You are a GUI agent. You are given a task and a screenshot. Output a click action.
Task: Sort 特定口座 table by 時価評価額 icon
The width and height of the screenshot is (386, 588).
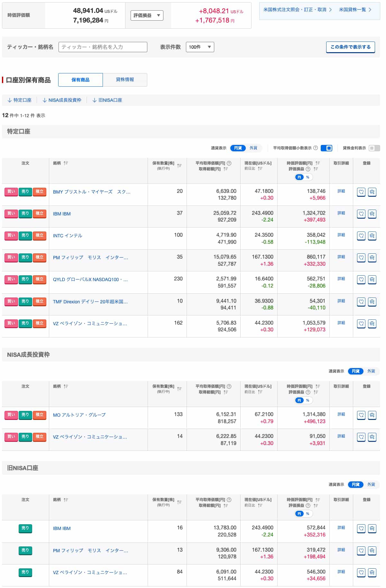(x=317, y=163)
